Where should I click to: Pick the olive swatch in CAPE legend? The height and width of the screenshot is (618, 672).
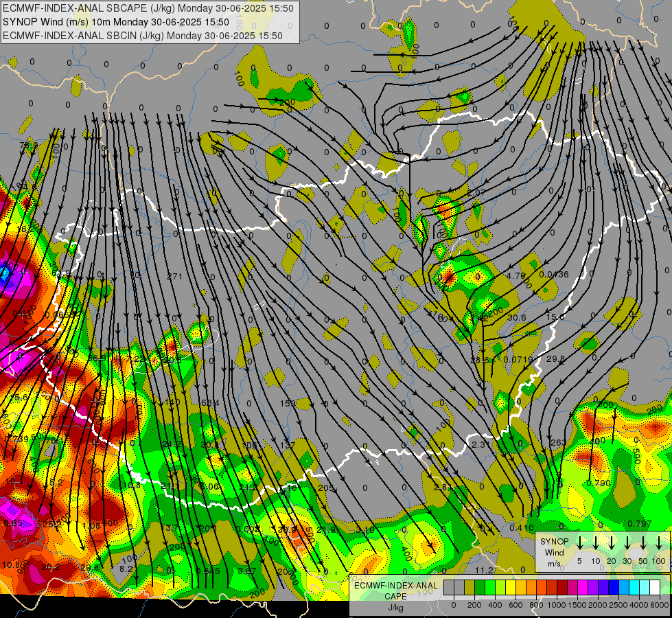coord(470,588)
